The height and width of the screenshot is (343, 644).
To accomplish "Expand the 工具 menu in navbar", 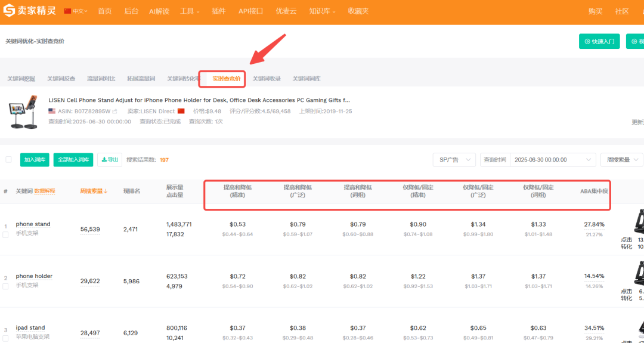I will 190,11.
